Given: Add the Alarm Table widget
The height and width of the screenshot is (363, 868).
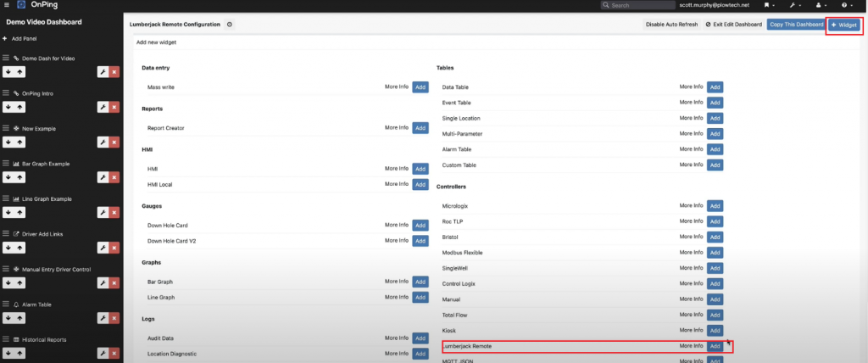Looking at the screenshot, I should (x=715, y=149).
